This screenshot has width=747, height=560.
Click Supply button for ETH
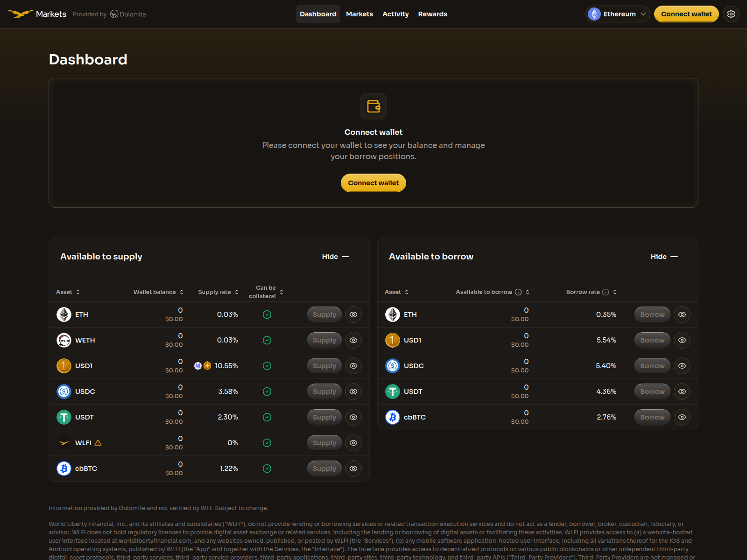tap(324, 315)
